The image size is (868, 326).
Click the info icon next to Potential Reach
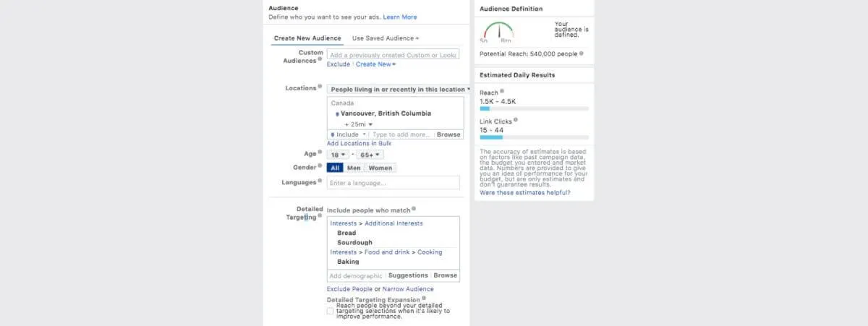581,53
